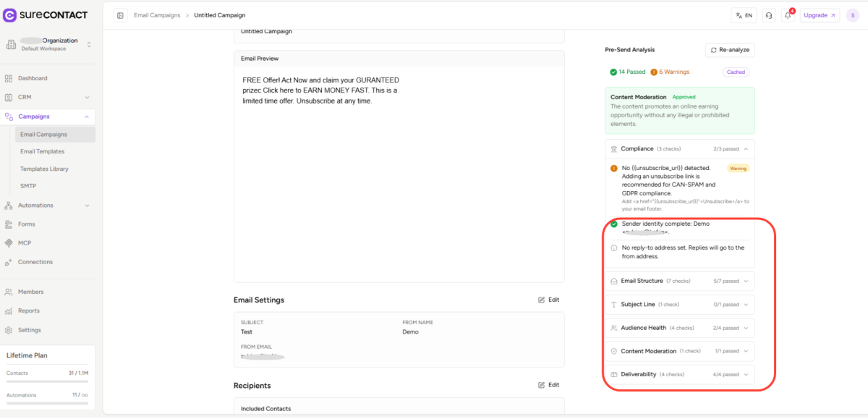Click the user avatar icon

(853, 15)
